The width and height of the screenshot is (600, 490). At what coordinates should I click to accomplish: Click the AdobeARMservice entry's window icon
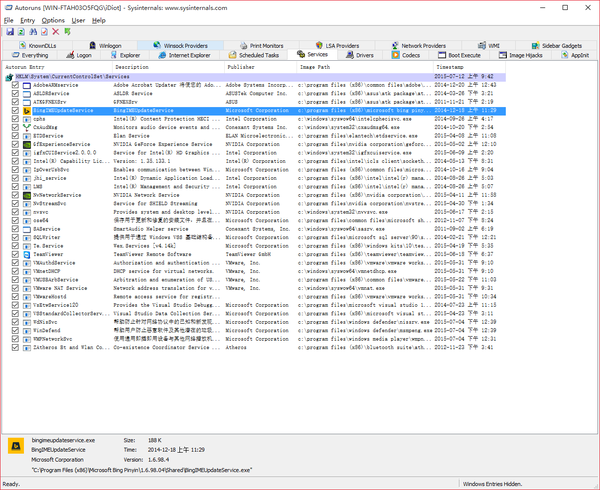coord(27,85)
